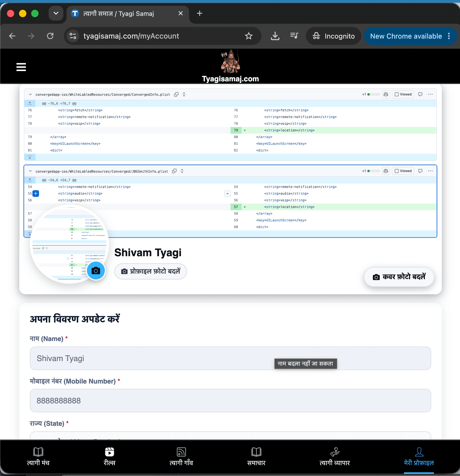
Task: Reload the page with the refresh icon
Action: [50, 36]
